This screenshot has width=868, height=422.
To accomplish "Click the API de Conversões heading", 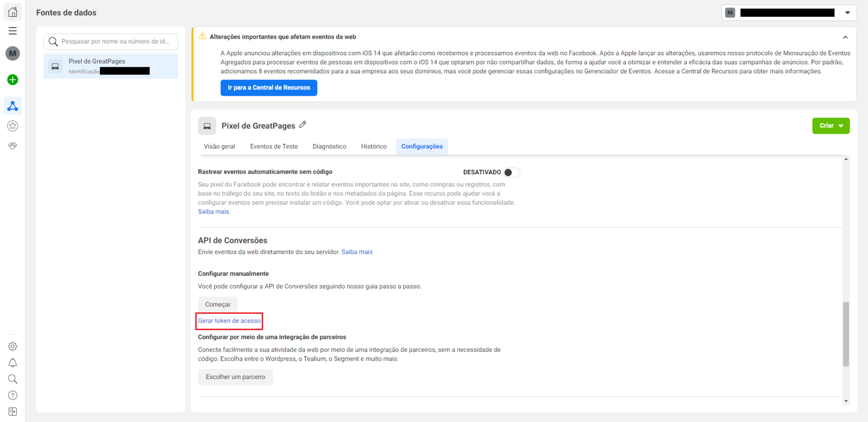I will coord(233,241).
